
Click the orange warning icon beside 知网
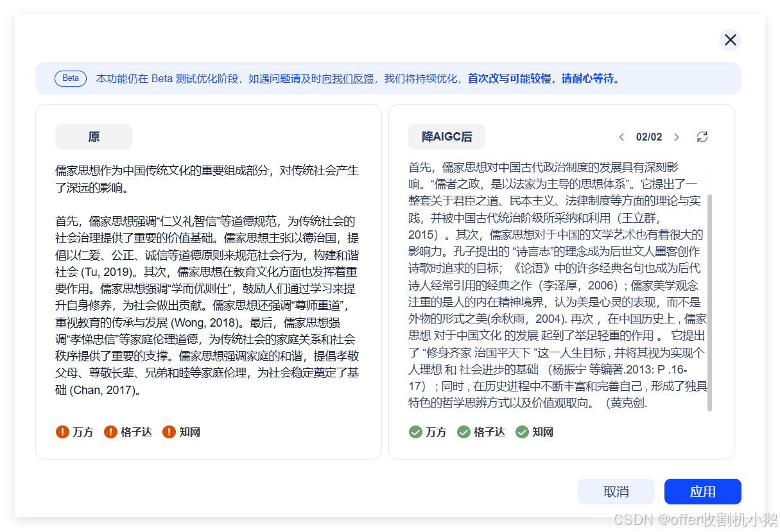pos(168,432)
